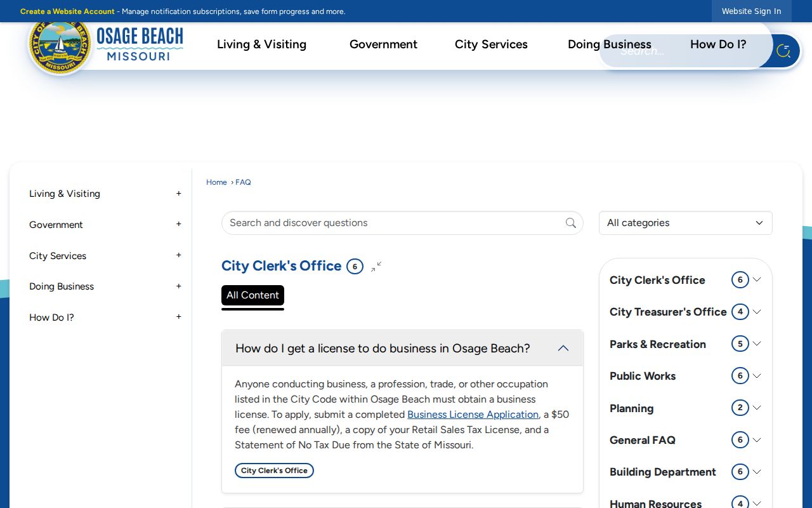Click the collapse icon beside City Clerk's Office heading
The height and width of the screenshot is (508, 812).
coord(376,267)
